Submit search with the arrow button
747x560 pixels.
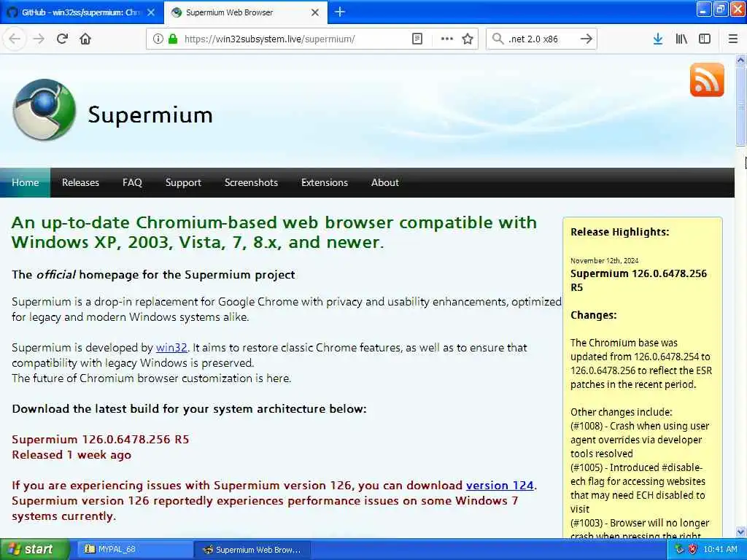point(586,39)
